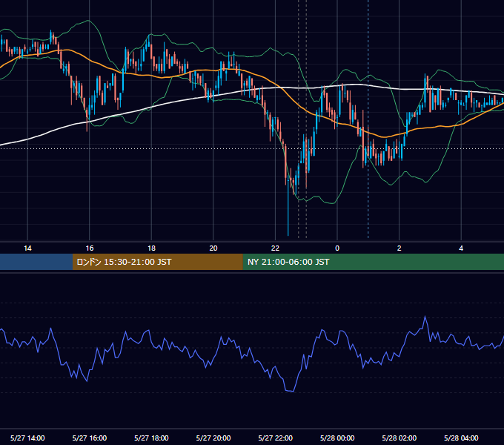Click the 18 hour axis label
The image size is (504, 445).
tap(151, 248)
